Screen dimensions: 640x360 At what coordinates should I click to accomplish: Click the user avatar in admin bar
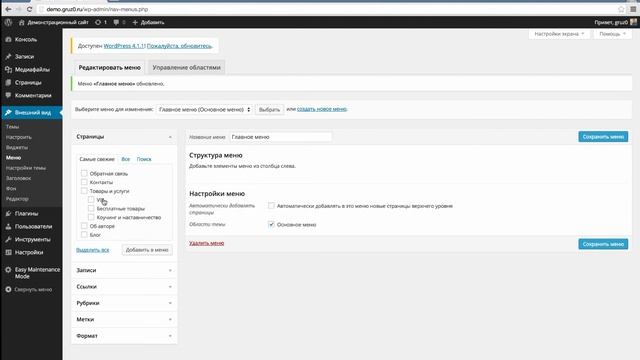(x=633, y=22)
